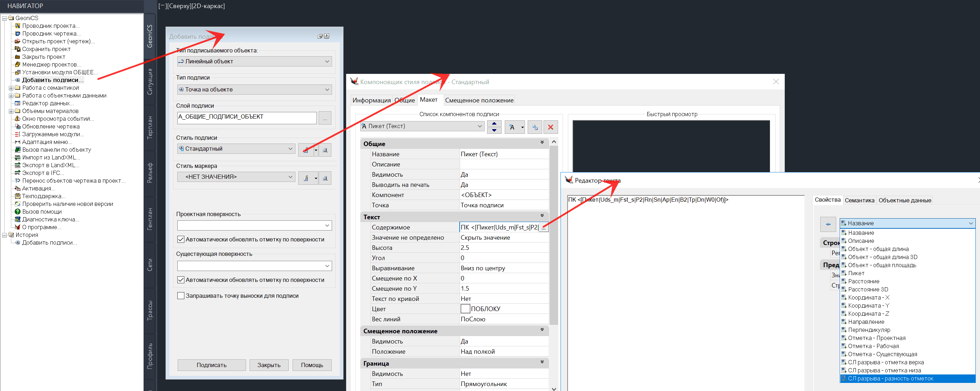This screenshot has width=980, height=391.
Task: Expand Работа с семантикой tree node
Action: 11,88
